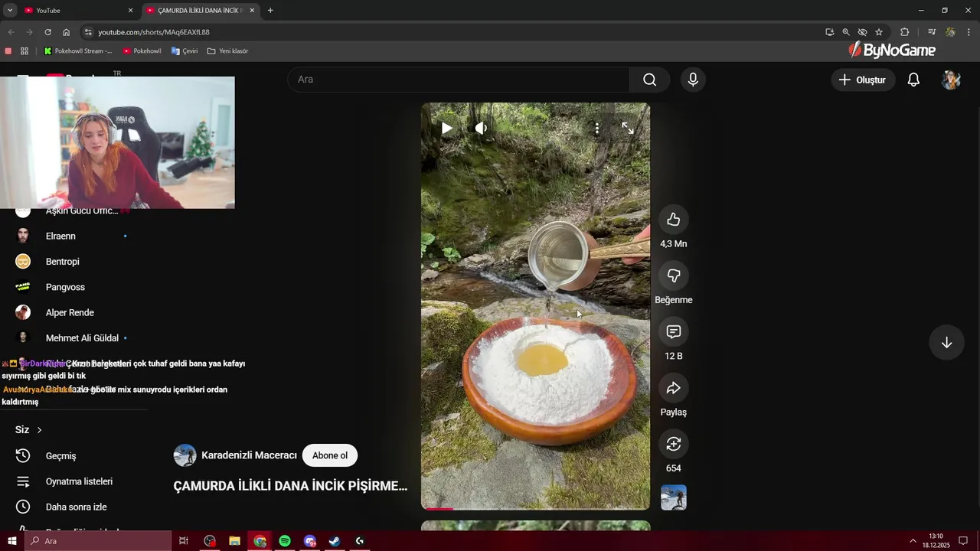
Task: Focus the Ara search field
Action: [x=459, y=80]
